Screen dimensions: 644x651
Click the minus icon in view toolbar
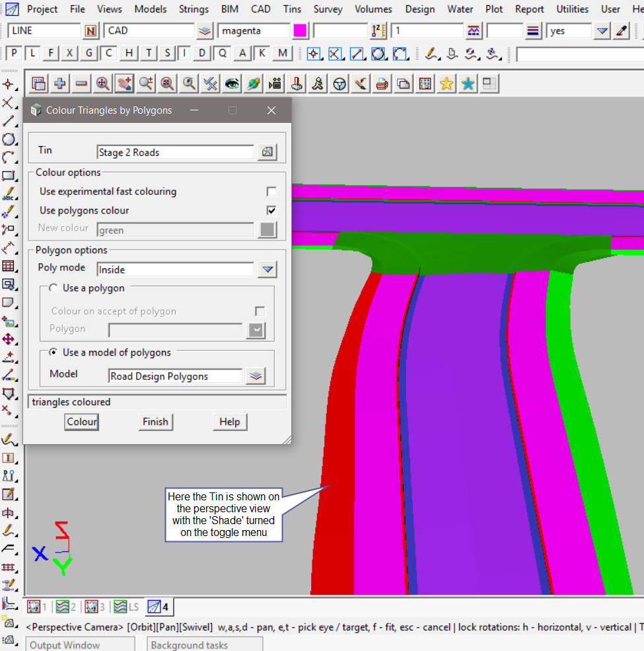[81, 83]
